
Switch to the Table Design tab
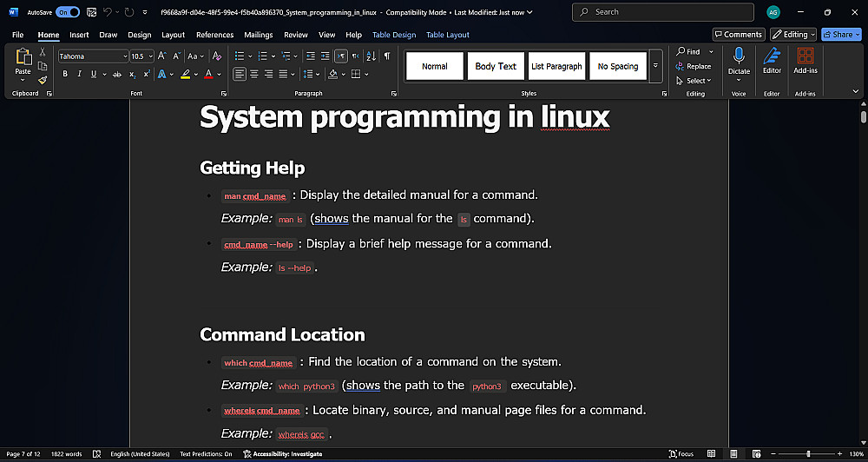point(394,35)
